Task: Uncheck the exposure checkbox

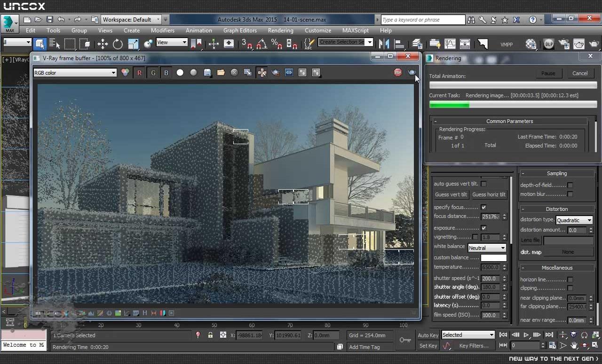Action: (483, 228)
